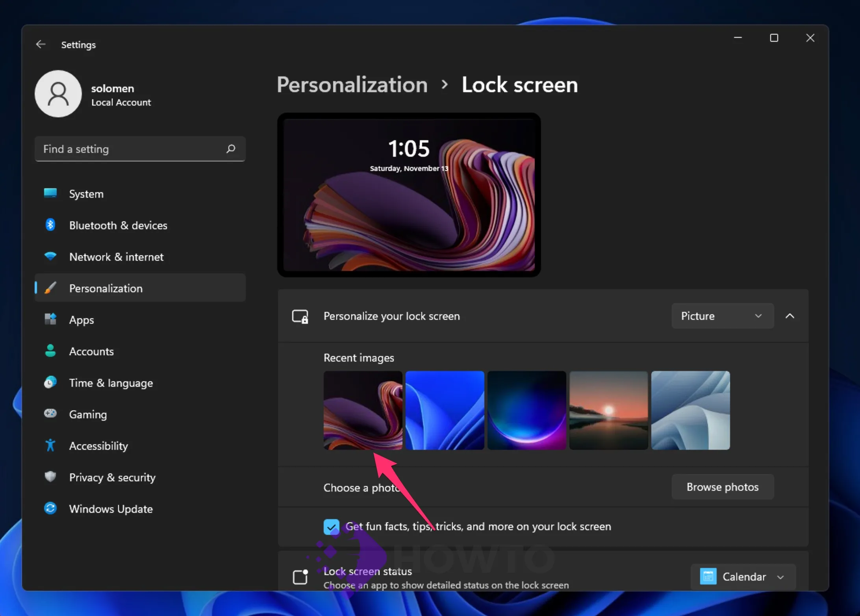Select the bright blue bloom recent image
Viewport: 860px width, 616px height.
tap(445, 410)
